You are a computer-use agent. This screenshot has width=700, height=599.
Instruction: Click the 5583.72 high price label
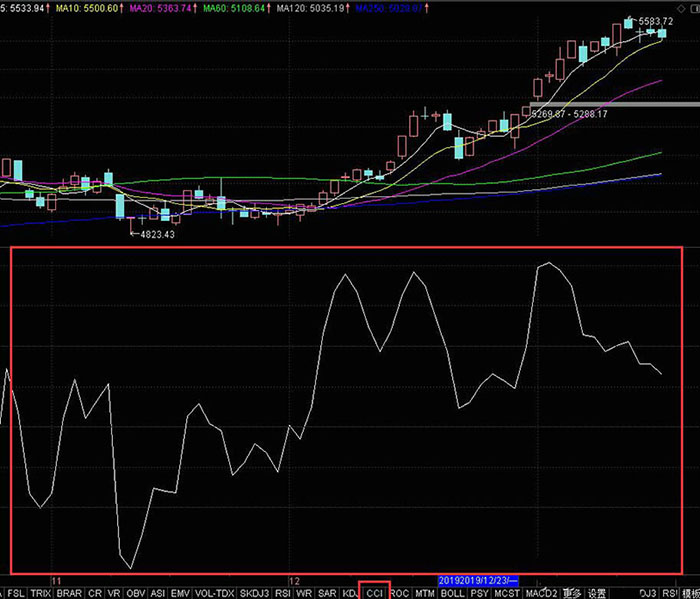[655, 21]
